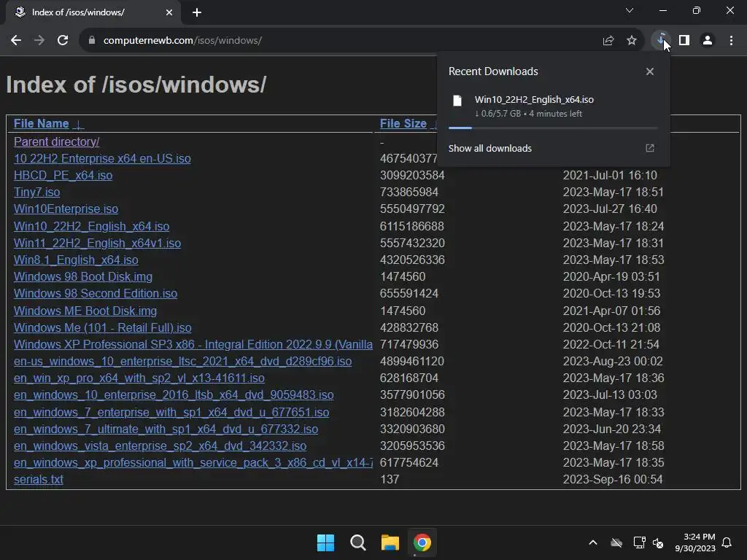View site information lock icon

pyautogui.click(x=92, y=41)
